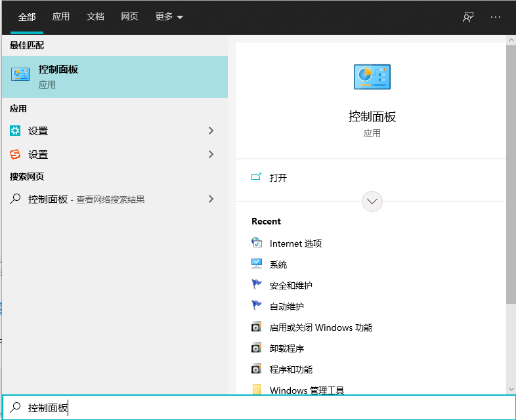Click the 安全和维护 flag icon
Image resolution: width=516 pixels, height=420 pixels.
(x=257, y=285)
